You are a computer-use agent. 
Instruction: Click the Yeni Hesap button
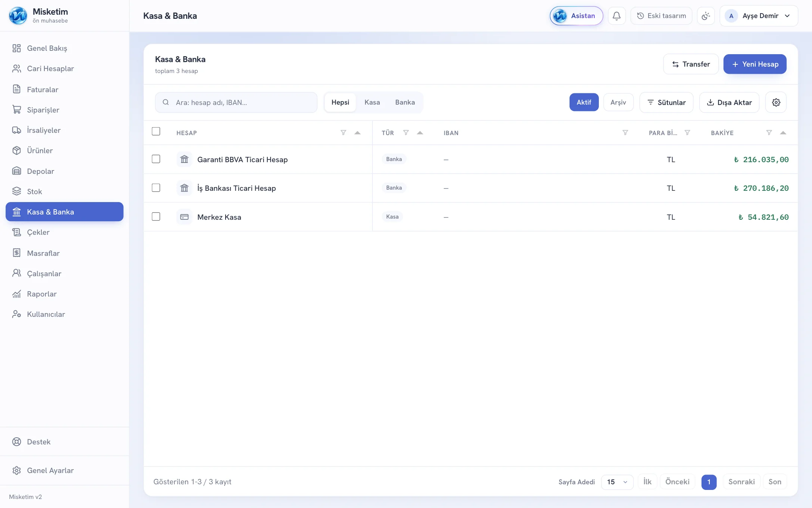click(x=755, y=64)
